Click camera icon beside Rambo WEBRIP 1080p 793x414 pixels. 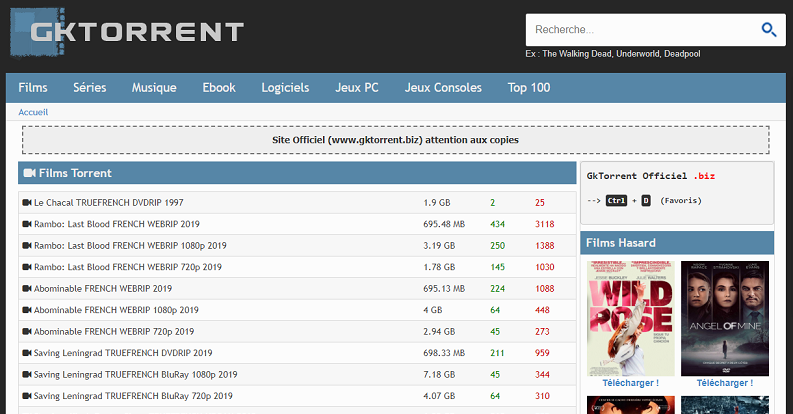[x=27, y=245]
